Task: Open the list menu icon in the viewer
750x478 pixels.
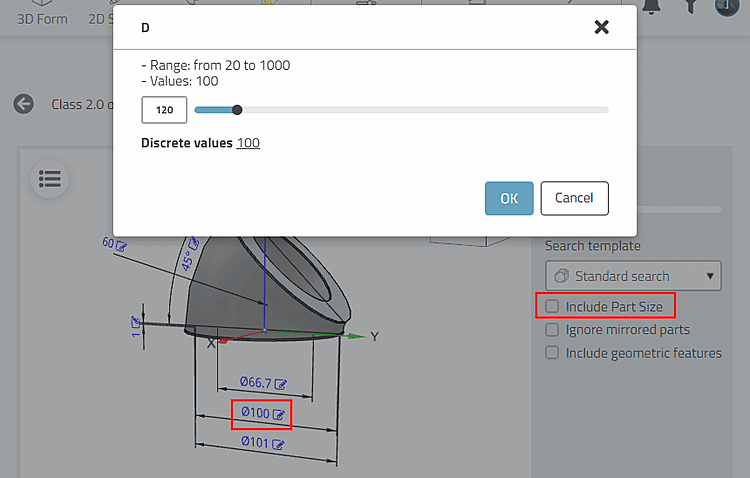Action: [x=50, y=179]
